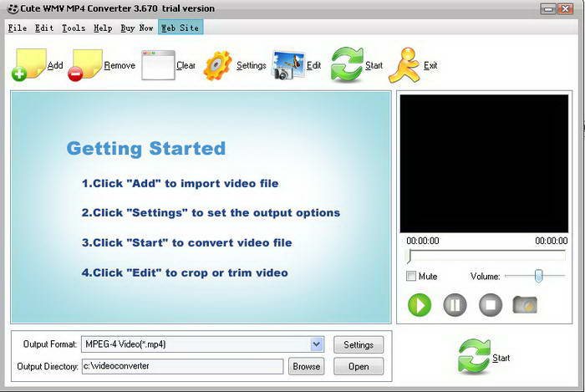
Task: Open the Buy Now menu
Action: point(137,28)
